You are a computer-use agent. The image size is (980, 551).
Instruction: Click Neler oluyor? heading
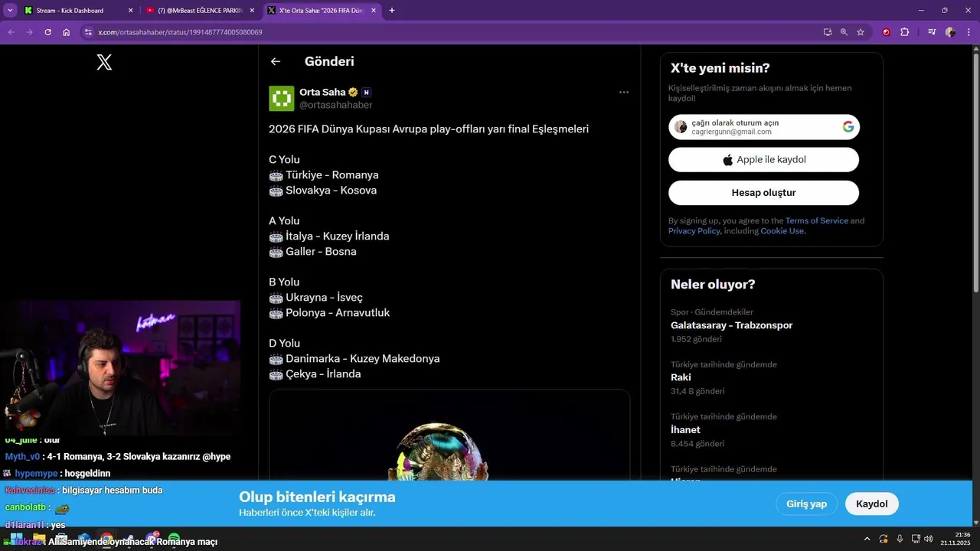point(713,285)
